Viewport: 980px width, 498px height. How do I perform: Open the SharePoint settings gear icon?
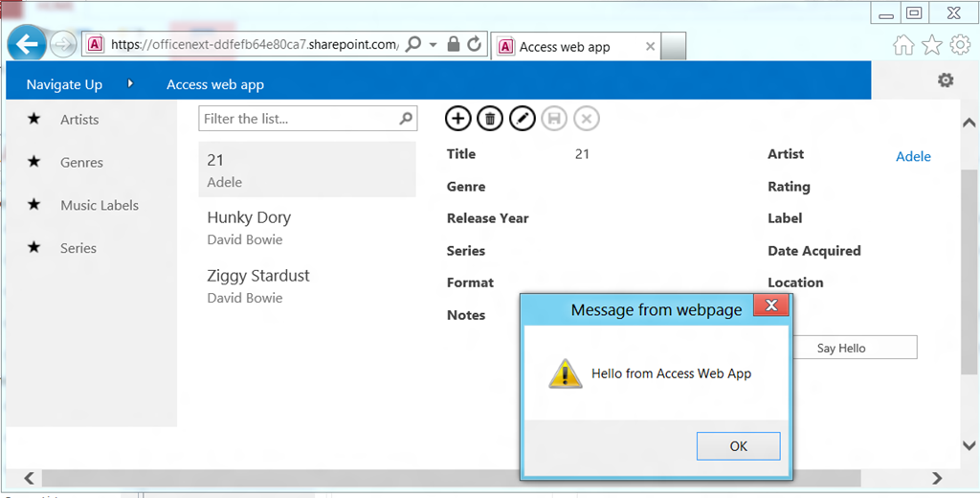[x=946, y=80]
